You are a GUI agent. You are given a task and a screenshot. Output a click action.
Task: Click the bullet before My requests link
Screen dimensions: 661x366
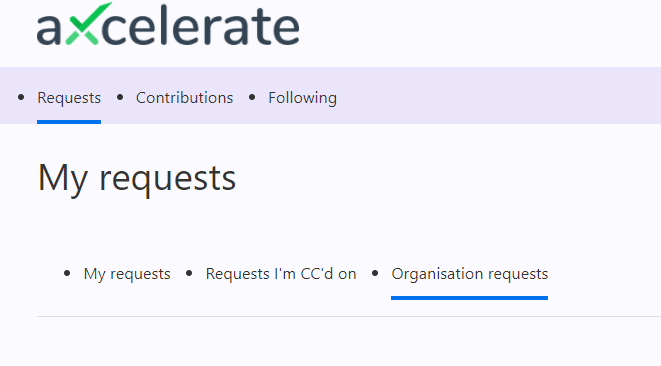[67, 274]
